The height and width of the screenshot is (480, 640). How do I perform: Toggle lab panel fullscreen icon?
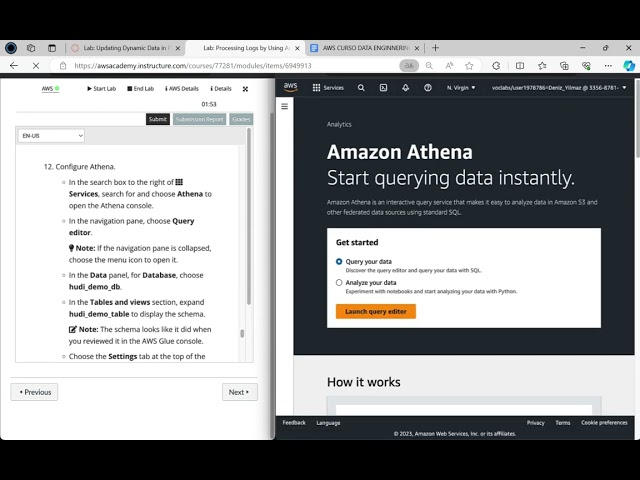point(245,89)
